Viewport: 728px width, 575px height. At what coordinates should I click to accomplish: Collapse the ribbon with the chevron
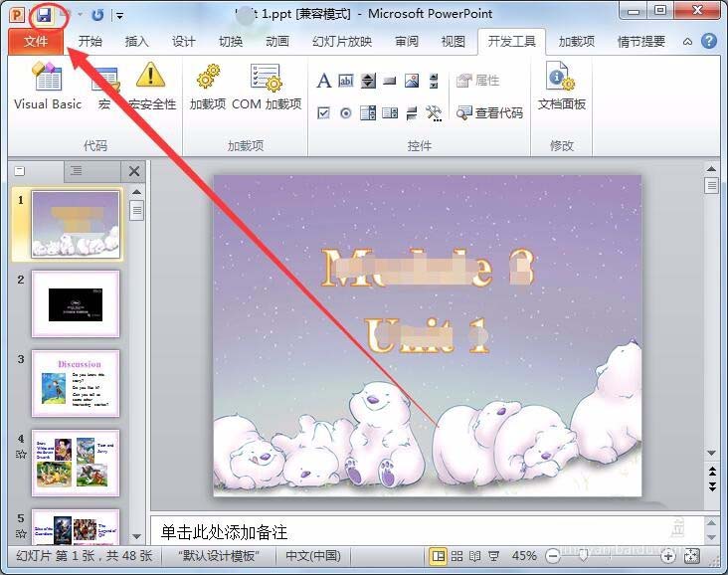[x=687, y=42]
